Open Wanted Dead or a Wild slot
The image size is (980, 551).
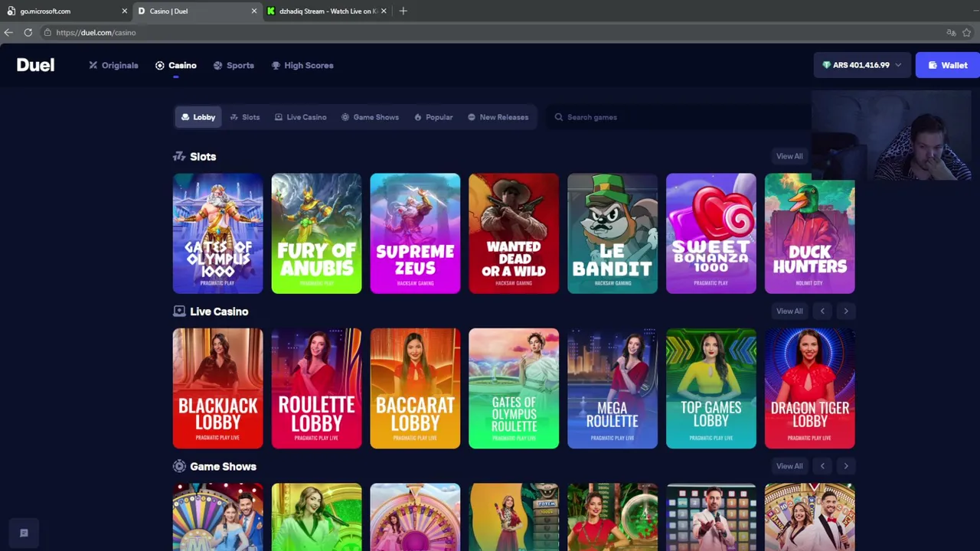[x=514, y=233]
